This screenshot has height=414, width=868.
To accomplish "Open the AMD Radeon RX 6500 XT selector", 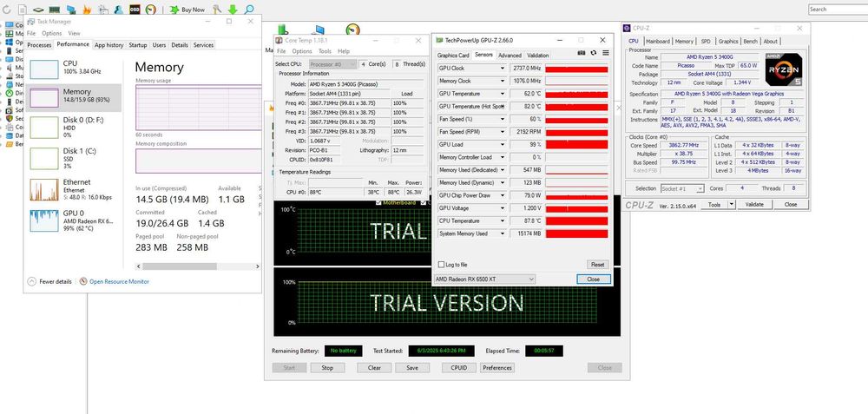I will tap(484, 279).
